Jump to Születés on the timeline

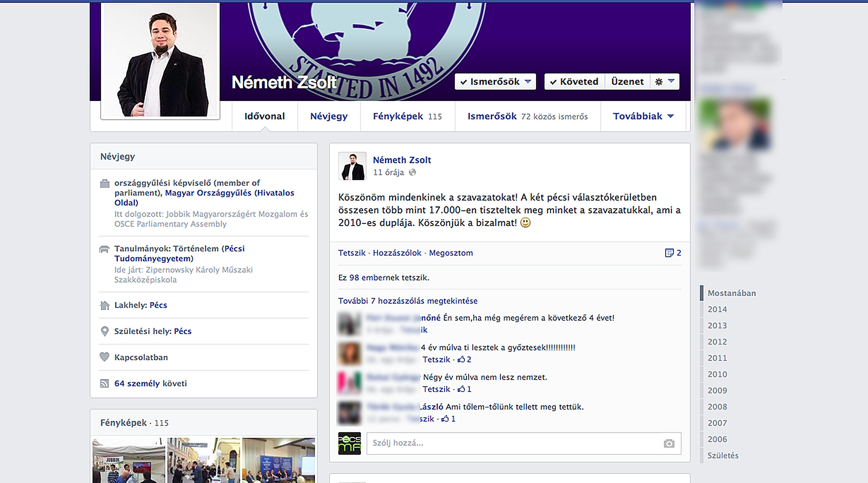pyautogui.click(x=723, y=455)
